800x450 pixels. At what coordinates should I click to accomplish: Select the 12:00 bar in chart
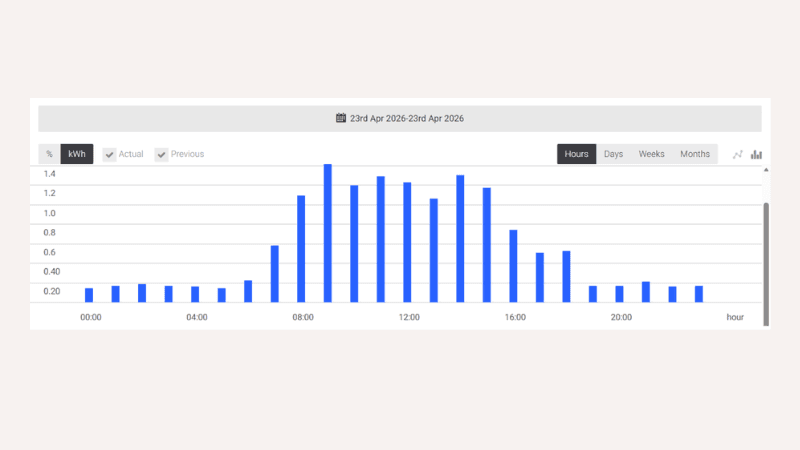(x=407, y=242)
